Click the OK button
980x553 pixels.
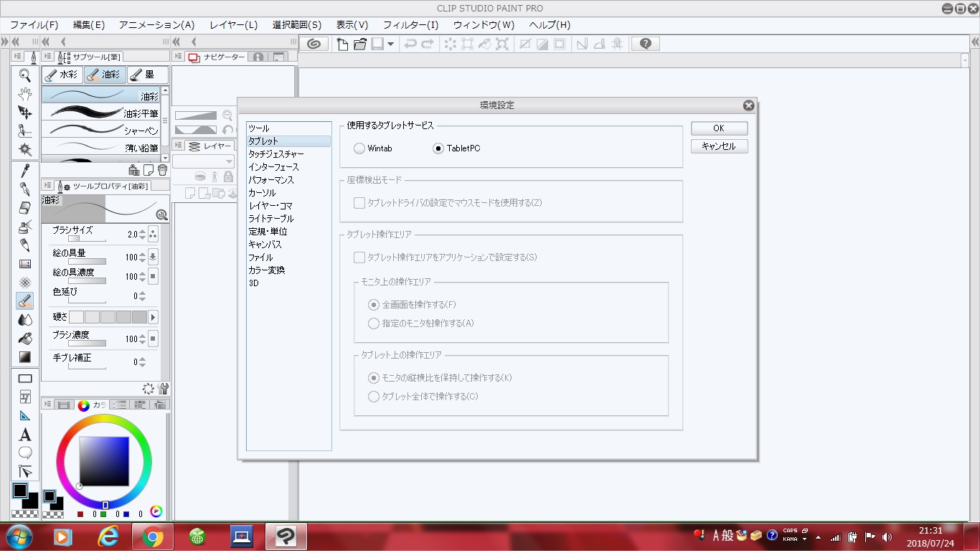point(719,128)
